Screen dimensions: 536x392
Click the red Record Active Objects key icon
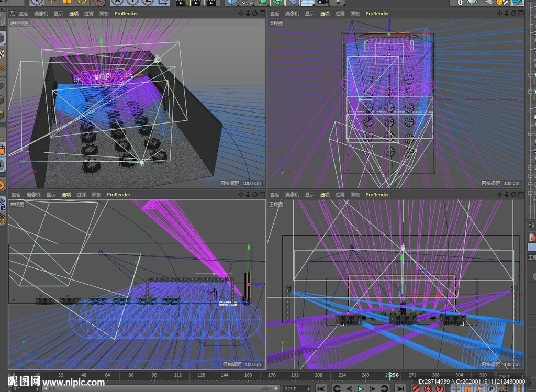417,389
